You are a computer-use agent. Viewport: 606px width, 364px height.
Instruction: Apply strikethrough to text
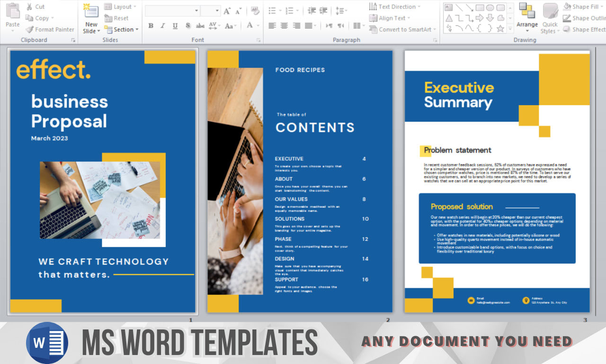201,26
